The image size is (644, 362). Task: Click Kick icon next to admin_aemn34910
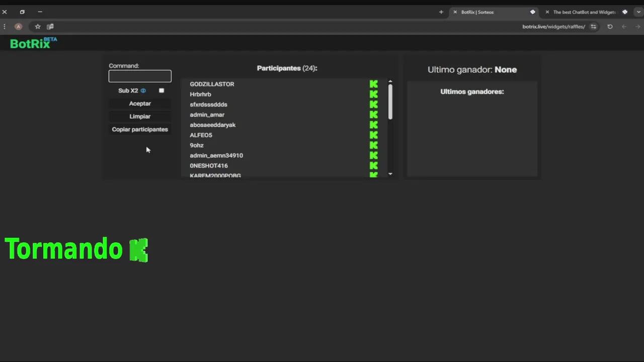click(x=373, y=155)
